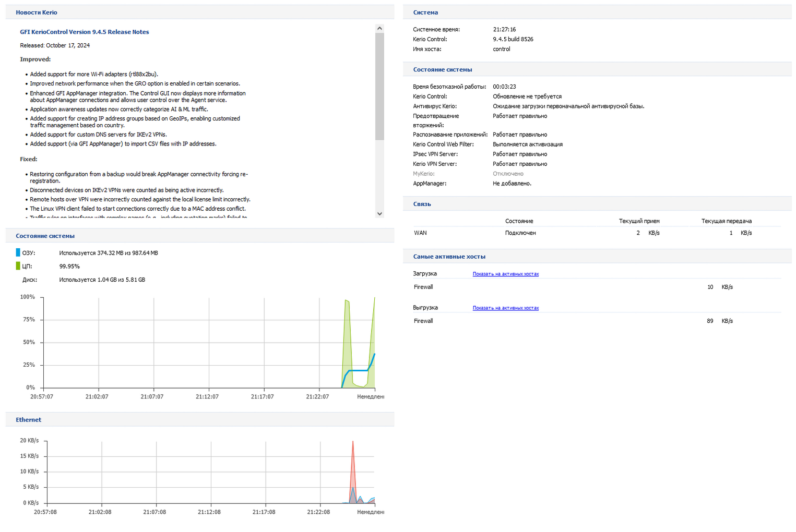Click 'Added support for more Wi-Fi adapters' note
The image size is (796, 532).
94,74
